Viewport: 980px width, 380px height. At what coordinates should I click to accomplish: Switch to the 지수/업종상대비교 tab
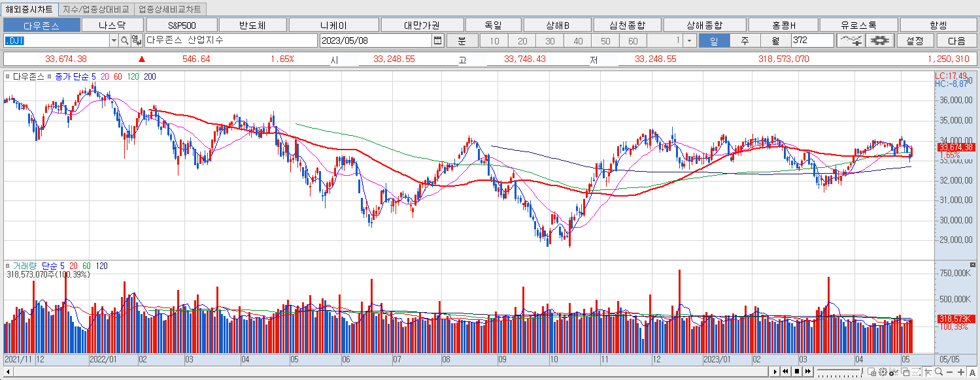95,9
